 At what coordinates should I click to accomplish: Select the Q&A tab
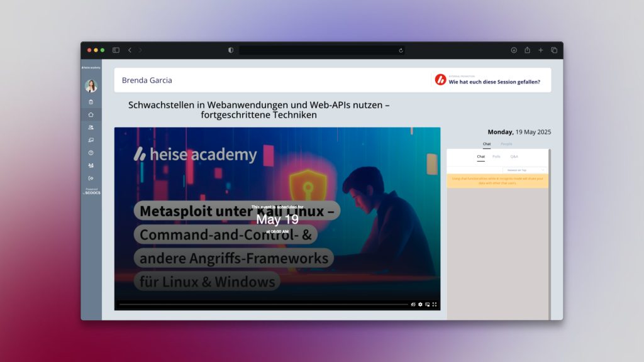[514, 156]
